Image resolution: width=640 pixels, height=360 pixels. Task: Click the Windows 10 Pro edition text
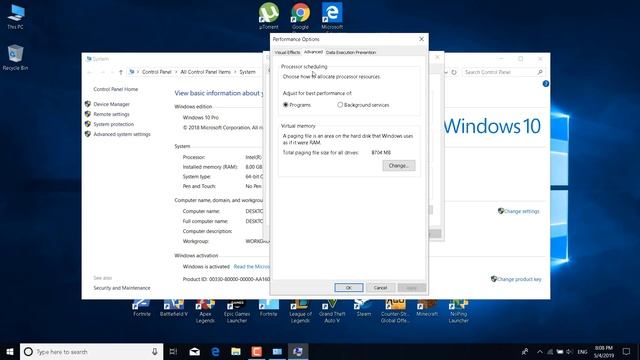[x=200, y=118]
